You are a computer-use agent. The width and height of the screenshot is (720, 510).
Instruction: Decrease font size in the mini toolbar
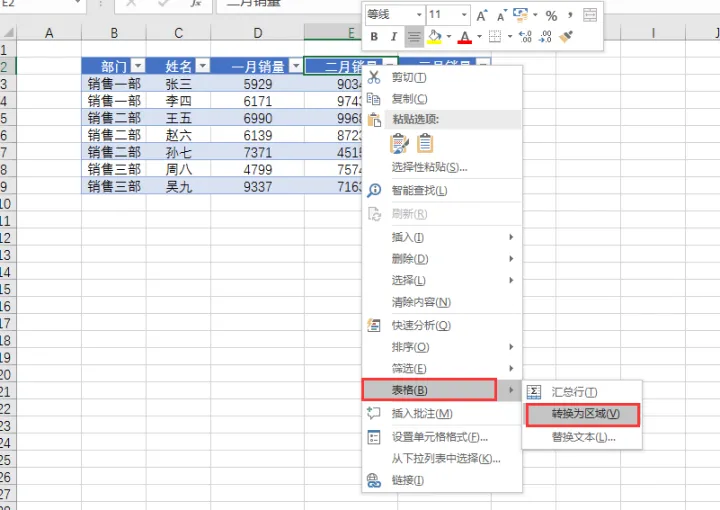point(501,16)
